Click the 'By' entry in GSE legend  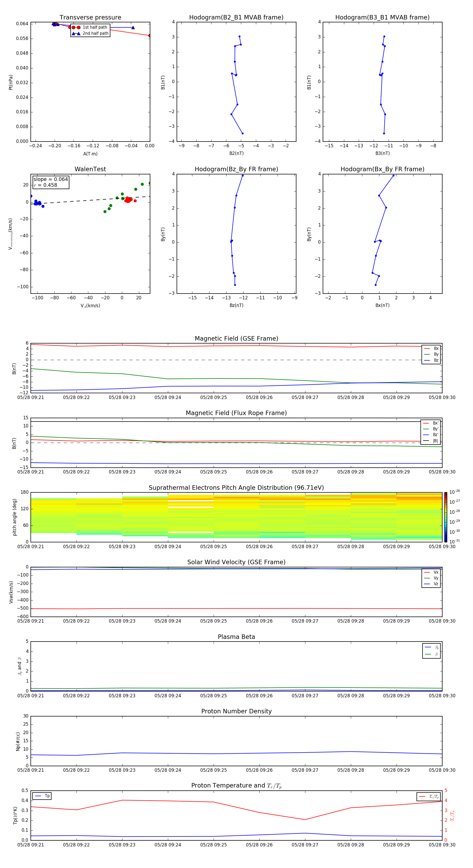431,354
